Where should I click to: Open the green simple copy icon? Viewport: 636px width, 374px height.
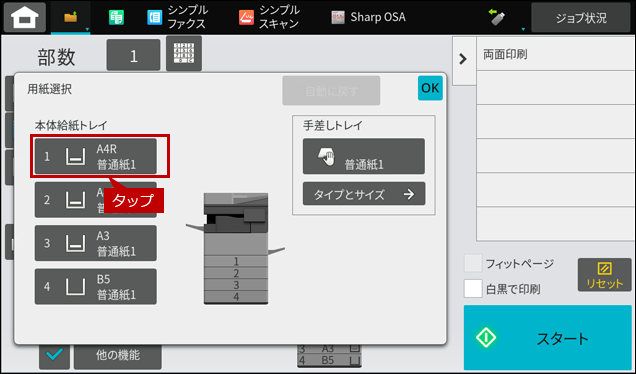click(116, 17)
